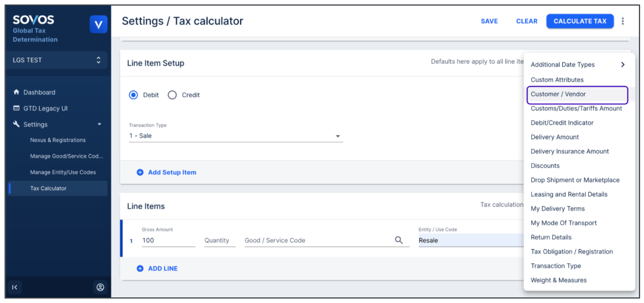
Task: Open the user profile icon
Action: coord(100,287)
